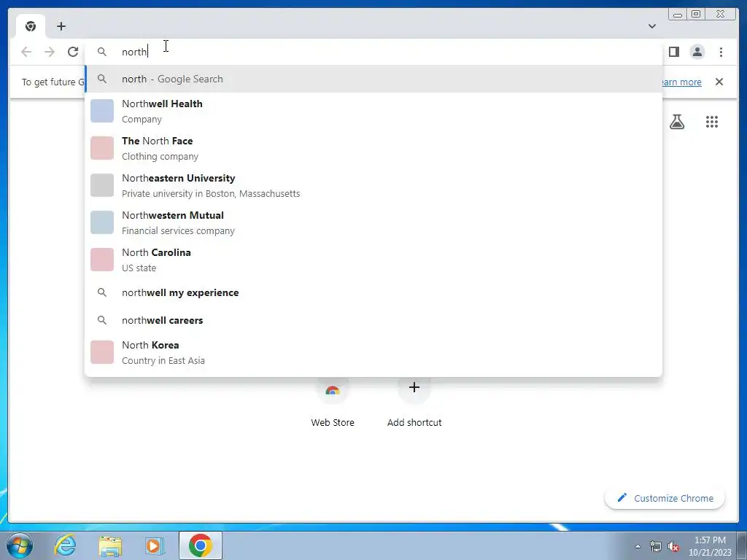Click the Chrome taskbar button

pos(200,545)
